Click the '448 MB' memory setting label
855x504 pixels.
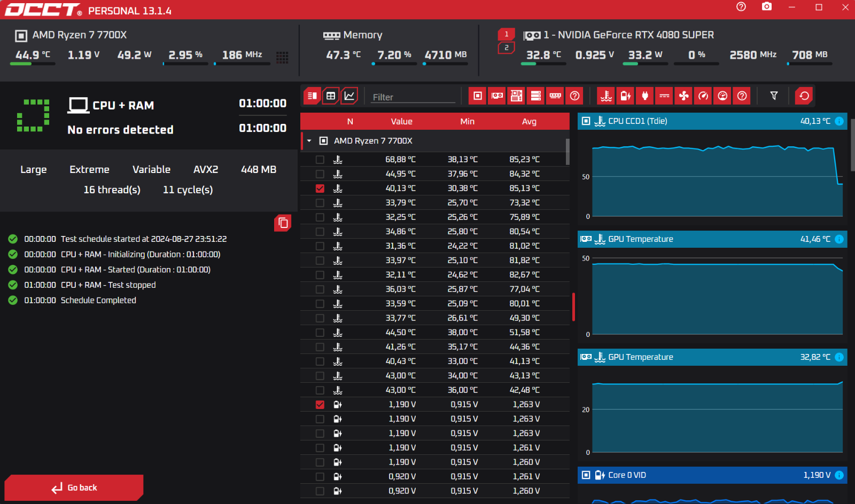[x=259, y=170]
